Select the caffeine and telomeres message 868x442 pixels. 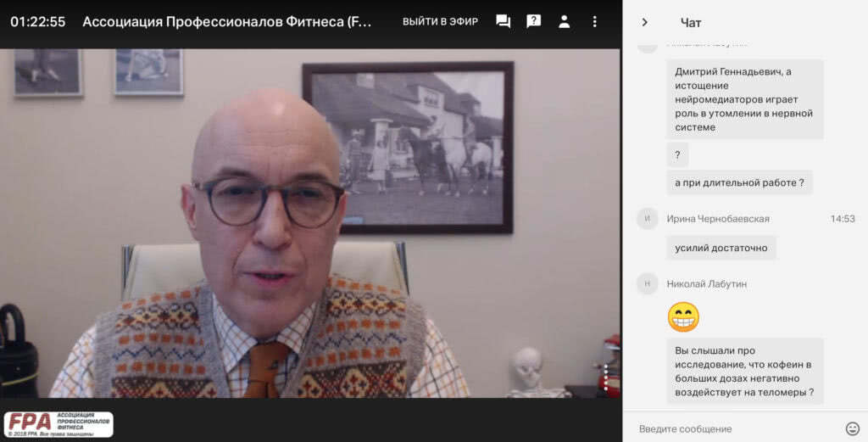coord(744,372)
